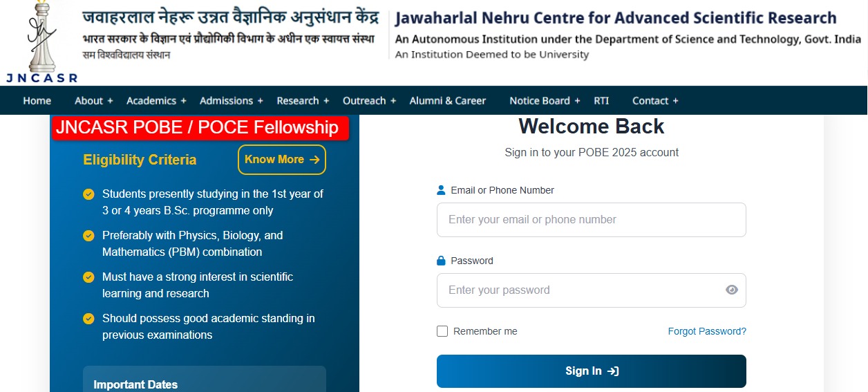
Task: Click the user icon beside Email label
Action: [x=441, y=190]
